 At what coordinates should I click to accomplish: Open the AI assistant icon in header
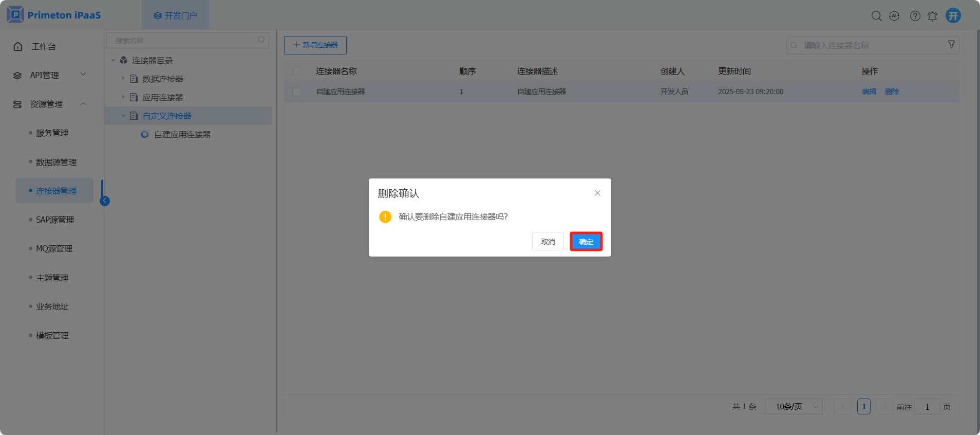click(894, 16)
